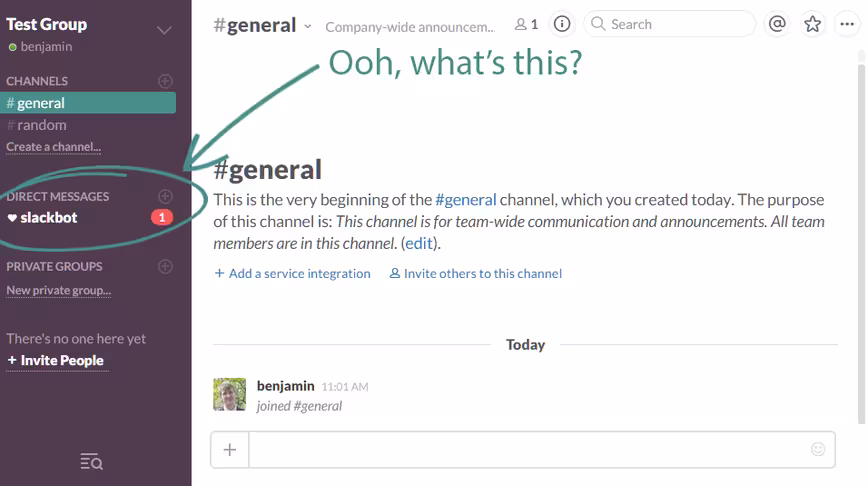Click the edit purpose link
Screen dimensions: 868x486
tap(419, 243)
